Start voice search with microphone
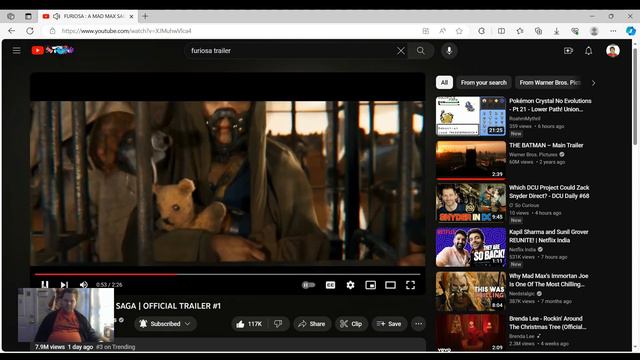 [x=449, y=51]
